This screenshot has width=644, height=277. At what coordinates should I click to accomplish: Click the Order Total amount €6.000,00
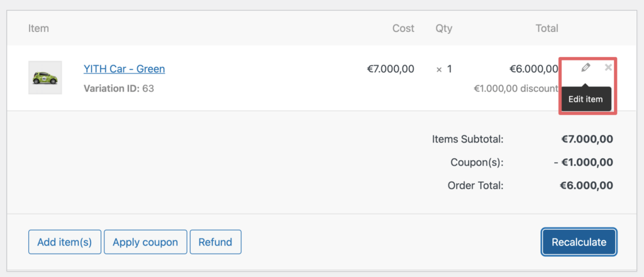(x=587, y=185)
